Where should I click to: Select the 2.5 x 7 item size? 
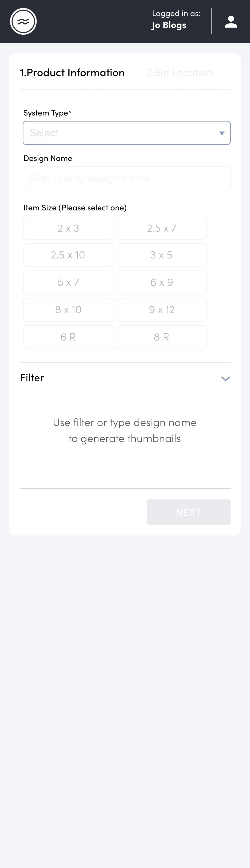tap(161, 228)
